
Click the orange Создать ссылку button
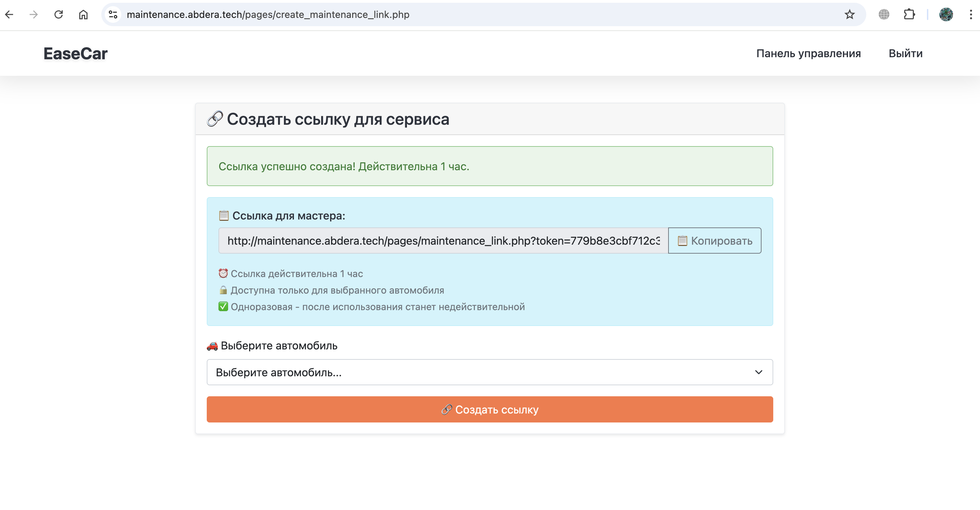490,409
